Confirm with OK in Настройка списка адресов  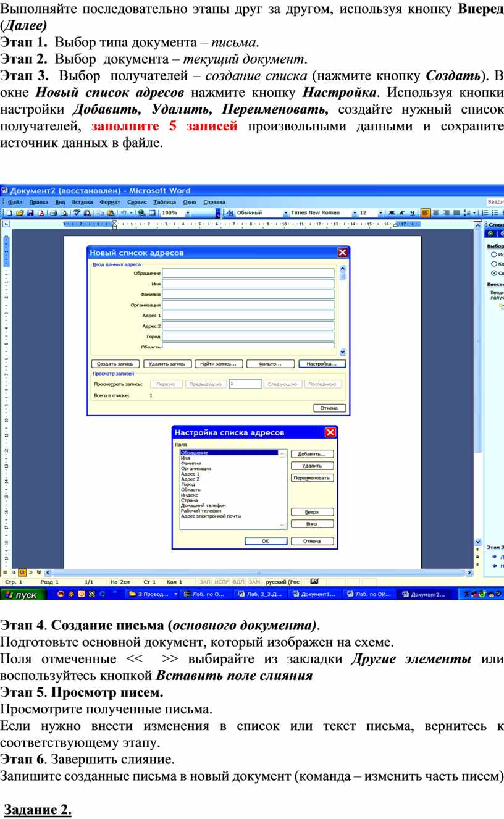coord(266,541)
